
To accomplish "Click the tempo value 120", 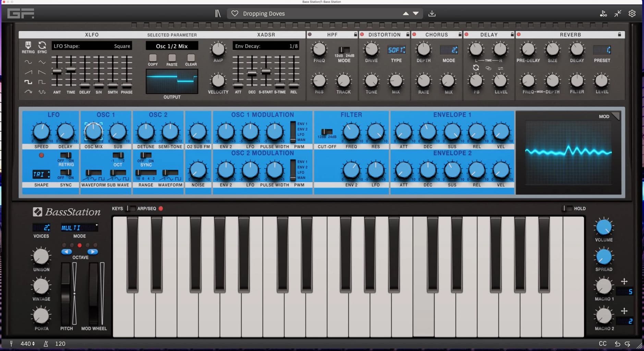I will click(x=60, y=343).
